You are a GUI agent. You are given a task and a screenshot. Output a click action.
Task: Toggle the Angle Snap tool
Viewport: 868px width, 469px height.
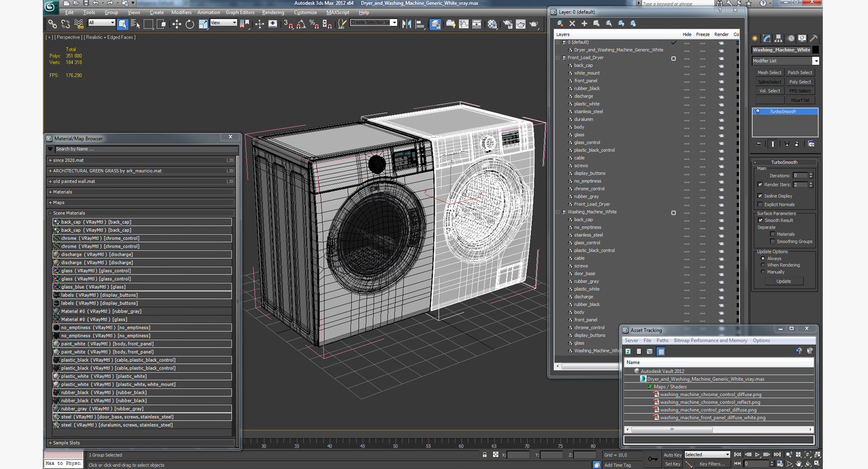(x=301, y=24)
